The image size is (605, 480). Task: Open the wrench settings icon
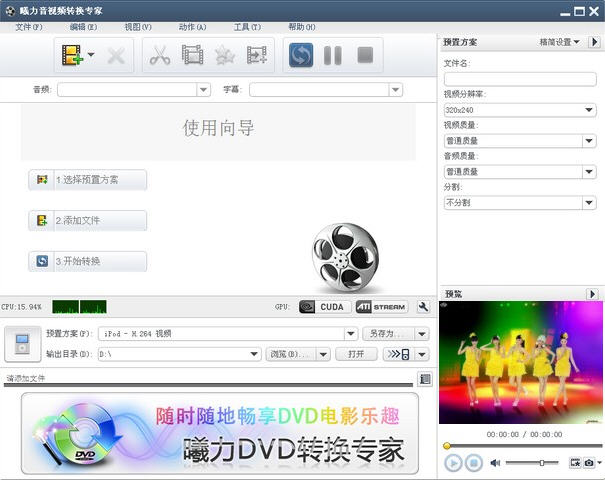click(x=423, y=307)
